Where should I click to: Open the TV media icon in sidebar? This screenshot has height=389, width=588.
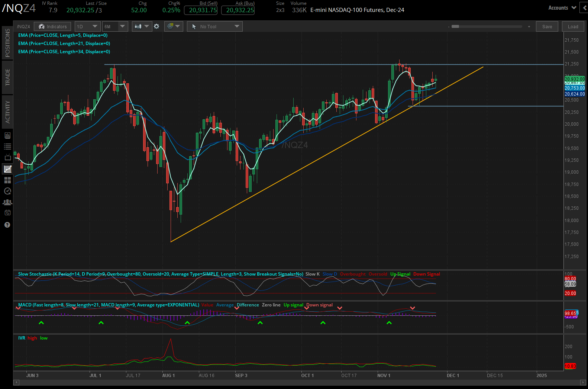pos(7,158)
